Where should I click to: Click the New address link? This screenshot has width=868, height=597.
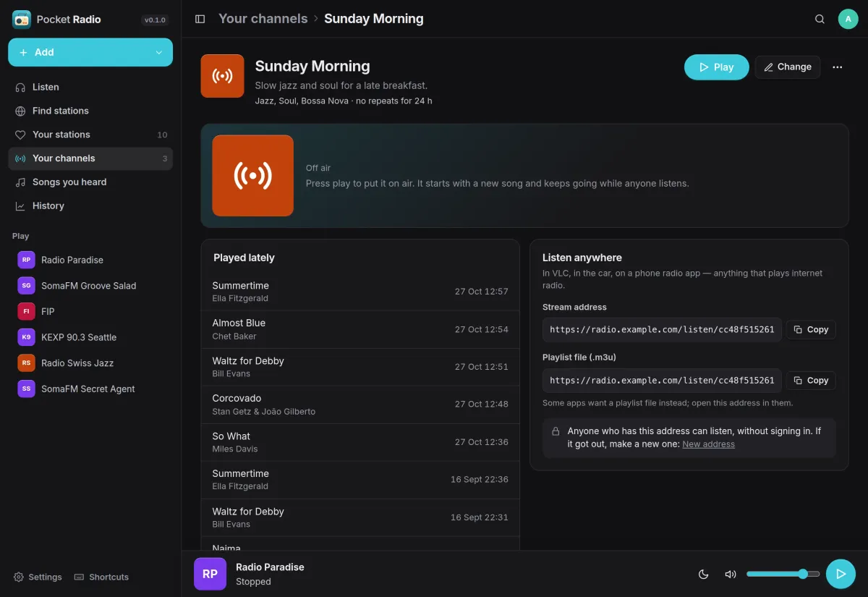click(708, 444)
